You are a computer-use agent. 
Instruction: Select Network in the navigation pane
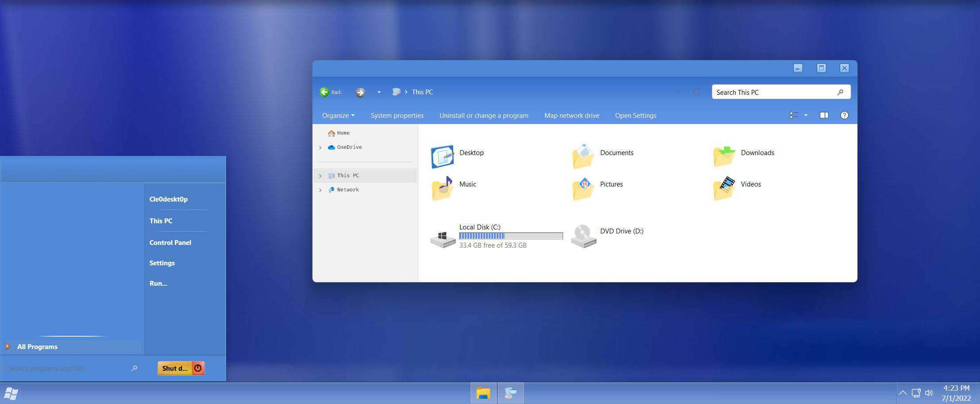point(343,190)
